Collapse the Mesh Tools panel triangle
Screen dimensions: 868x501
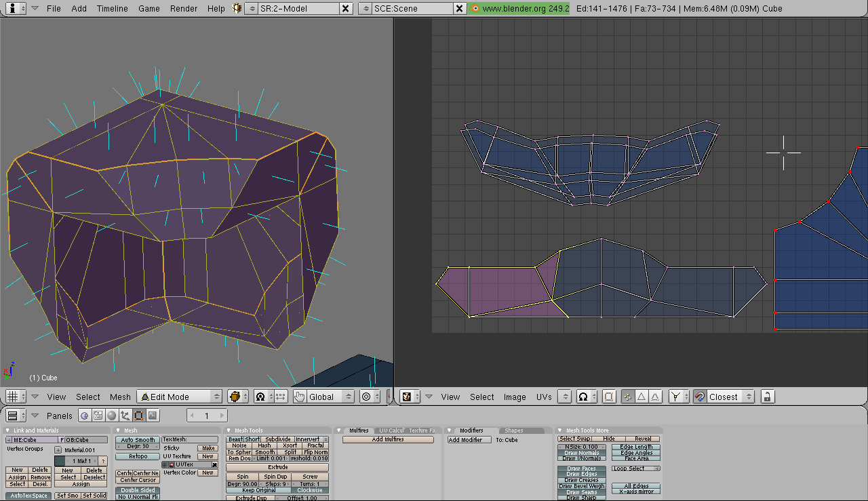[229, 430]
